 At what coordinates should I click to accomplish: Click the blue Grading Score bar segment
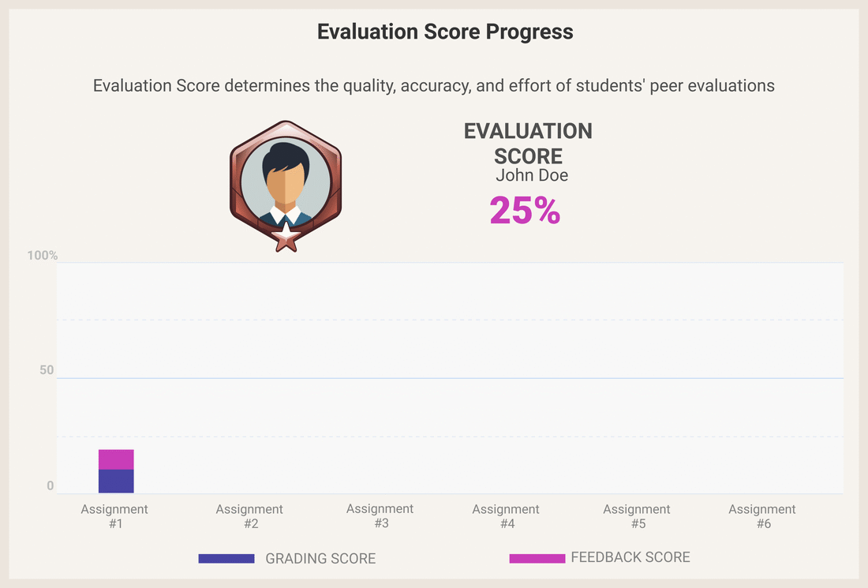[x=116, y=481]
